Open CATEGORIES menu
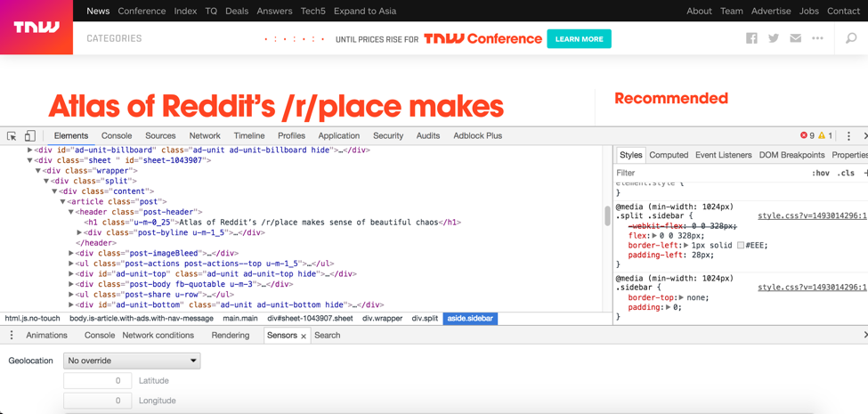The height and width of the screenshot is (414, 868). [114, 38]
